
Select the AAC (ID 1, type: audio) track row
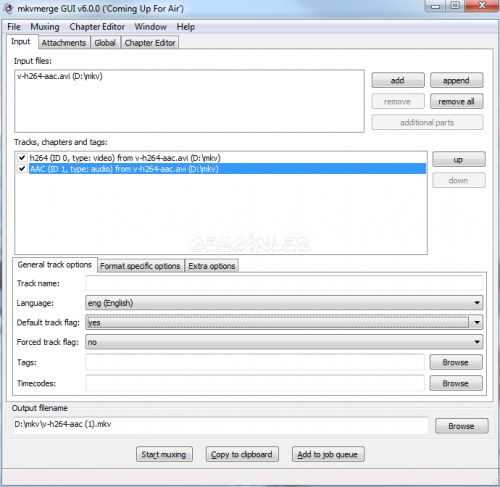click(x=227, y=169)
